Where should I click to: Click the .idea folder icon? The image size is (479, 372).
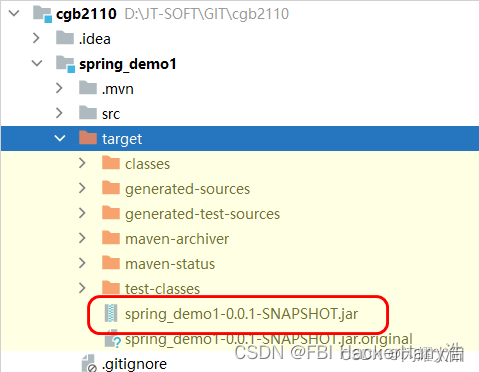pos(65,38)
